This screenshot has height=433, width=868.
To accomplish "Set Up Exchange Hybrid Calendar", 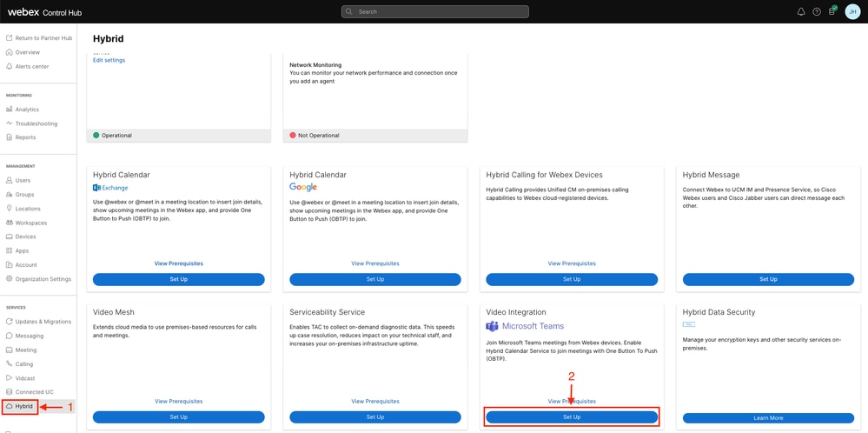I will click(x=179, y=280).
